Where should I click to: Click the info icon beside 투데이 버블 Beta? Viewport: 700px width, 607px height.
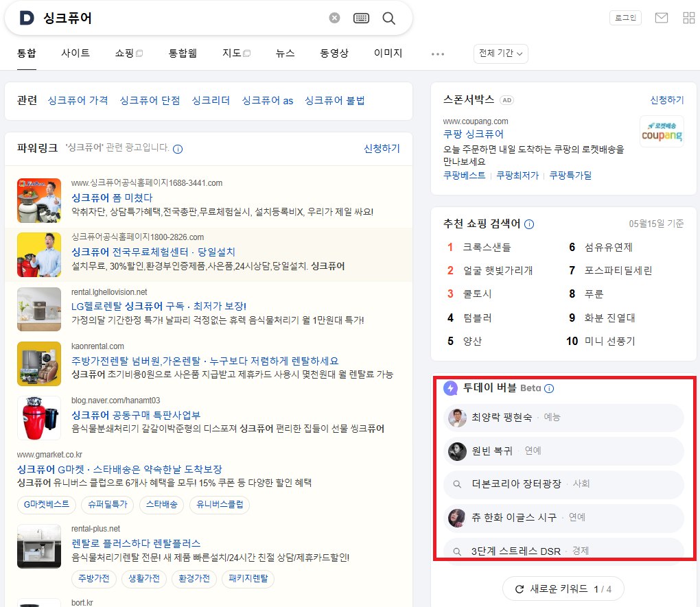549,388
